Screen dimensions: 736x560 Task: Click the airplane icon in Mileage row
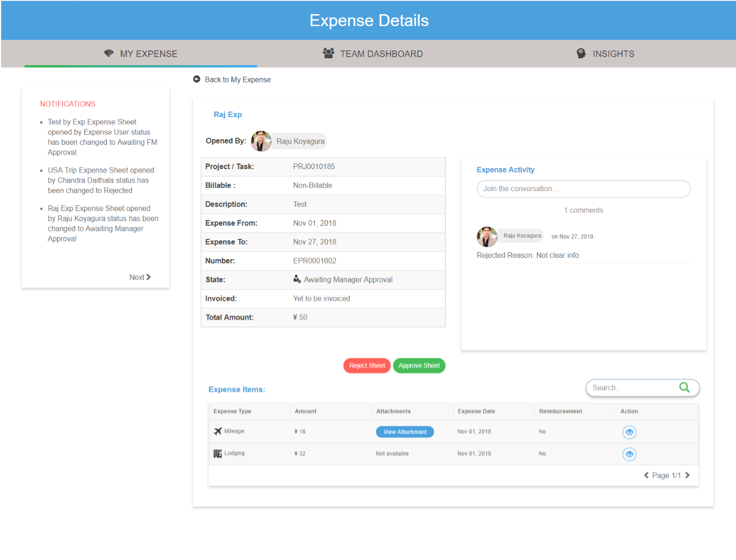pyautogui.click(x=217, y=431)
